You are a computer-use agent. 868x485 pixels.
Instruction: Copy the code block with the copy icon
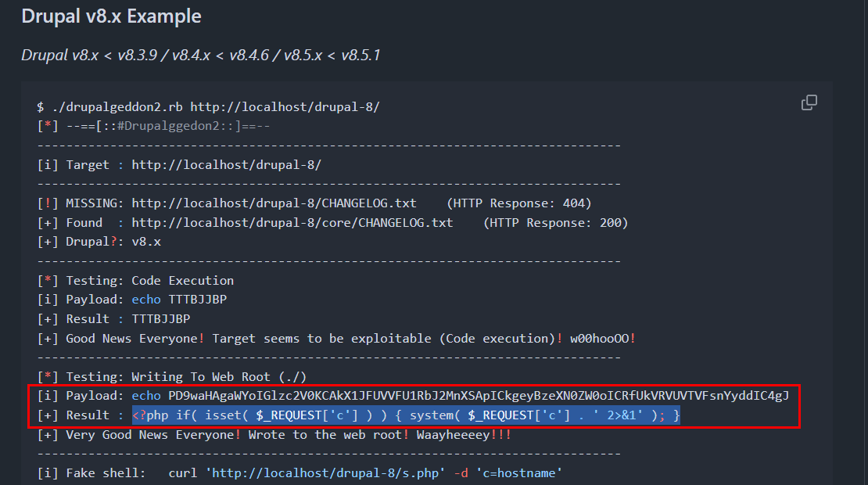(x=809, y=102)
